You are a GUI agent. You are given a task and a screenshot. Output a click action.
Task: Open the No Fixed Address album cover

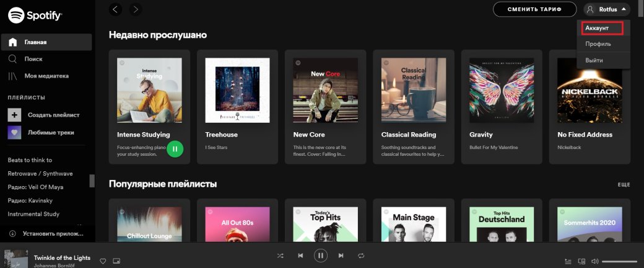590,90
